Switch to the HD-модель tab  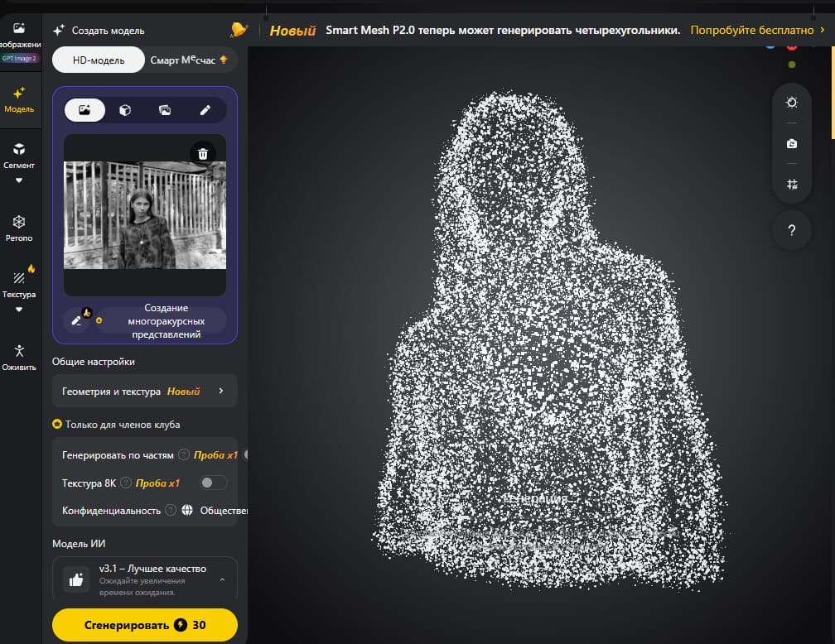point(99,60)
